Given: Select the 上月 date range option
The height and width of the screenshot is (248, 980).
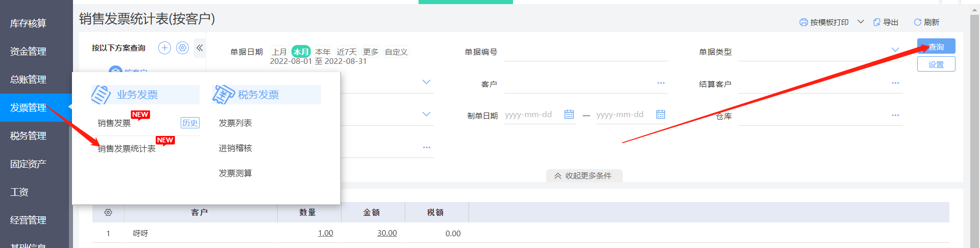Looking at the screenshot, I should click(279, 52).
